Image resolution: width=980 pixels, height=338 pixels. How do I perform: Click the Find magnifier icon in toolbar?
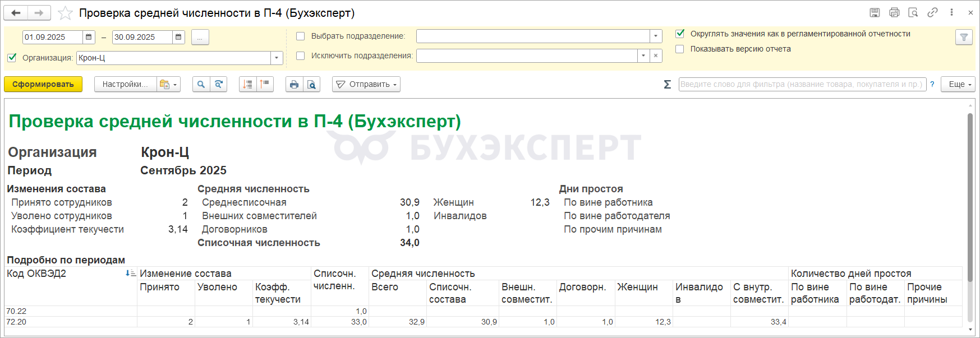point(201,84)
